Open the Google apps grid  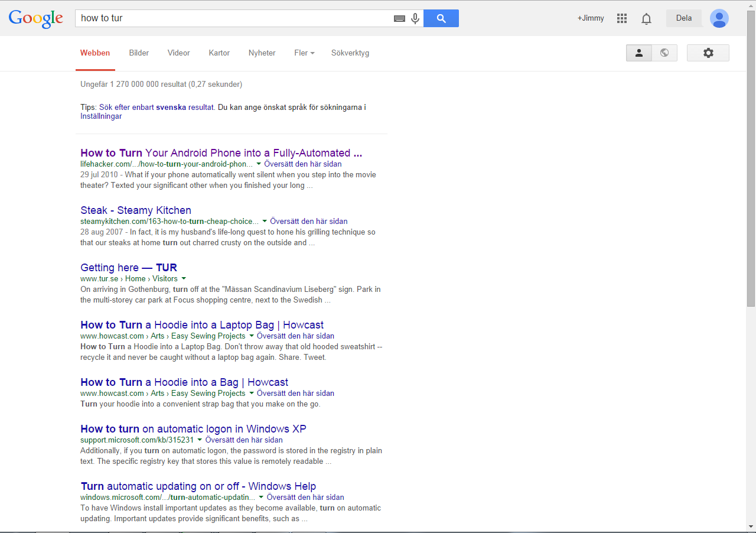point(622,18)
